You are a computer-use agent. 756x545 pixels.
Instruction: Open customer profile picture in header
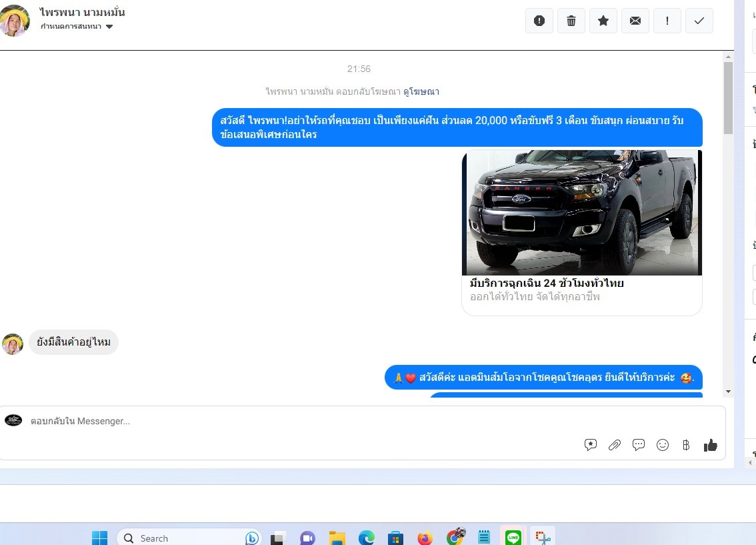15,20
